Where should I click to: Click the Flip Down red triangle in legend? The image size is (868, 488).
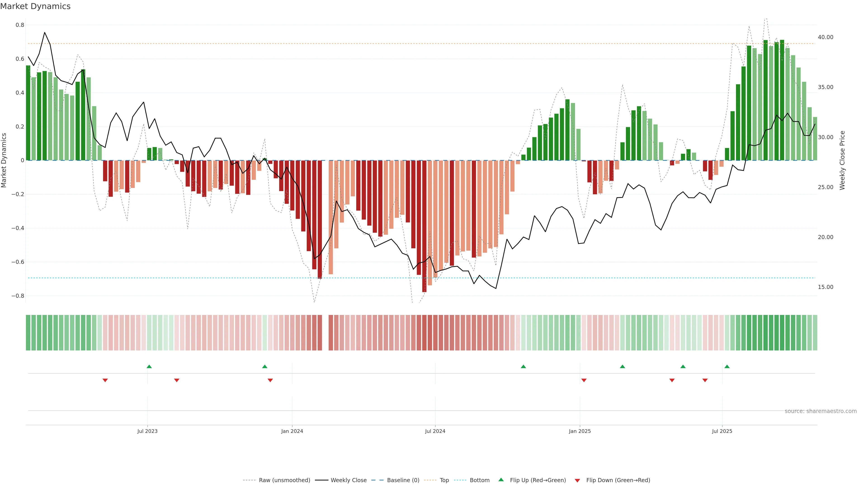click(x=577, y=480)
